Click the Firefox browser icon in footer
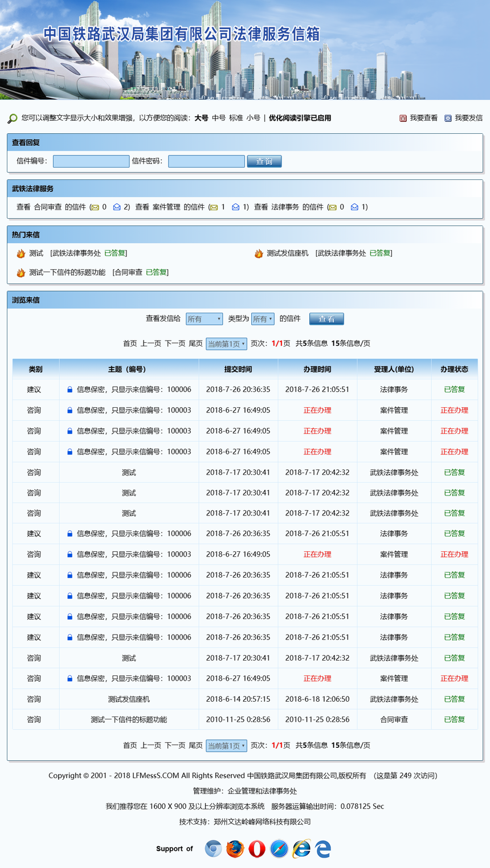490x868 pixels. [x=235, y=849]
